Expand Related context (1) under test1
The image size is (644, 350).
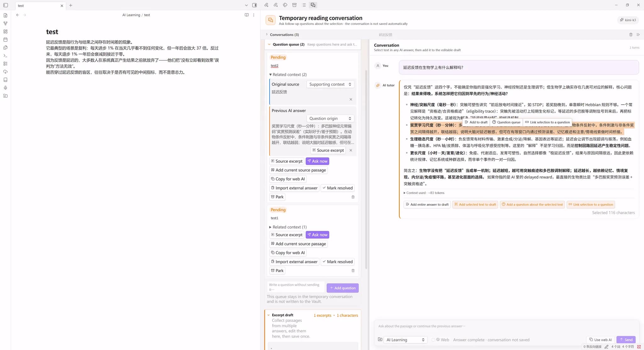[x=287, y=227]
